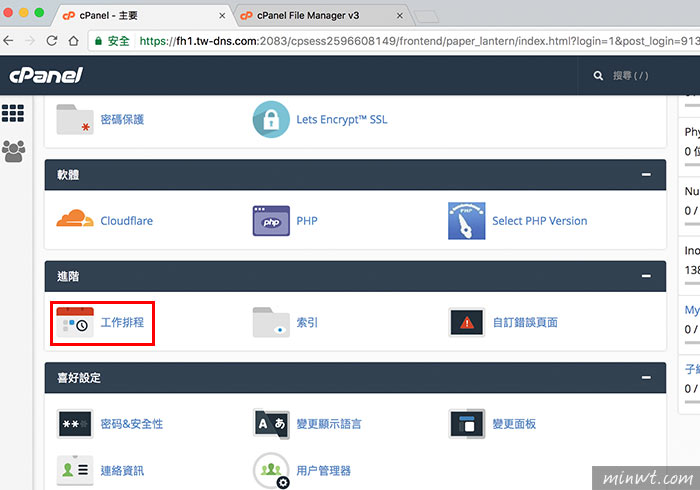Click the search magnifier icon
This screenshot has width=700, height=490.
(598, 75)
